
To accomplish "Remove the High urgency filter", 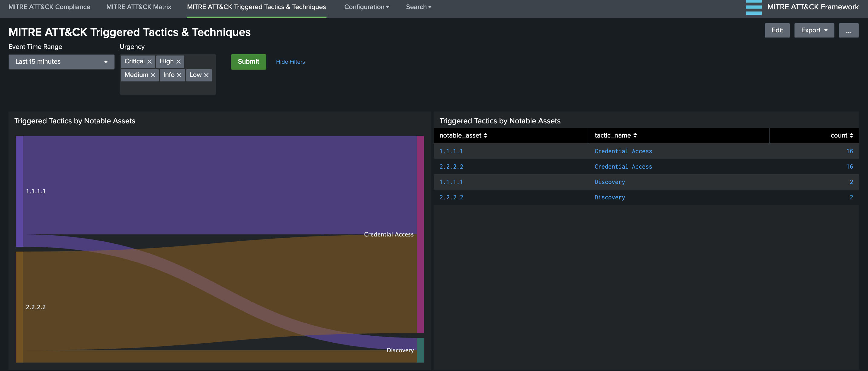I will pos(178,62).
